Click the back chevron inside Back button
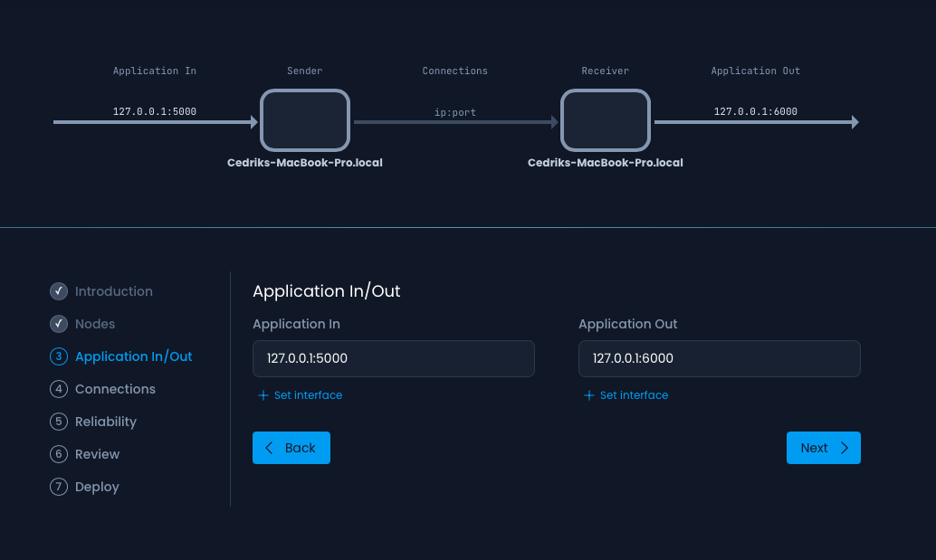This screenshot has width=936, height=560. (x=269, y=448)
